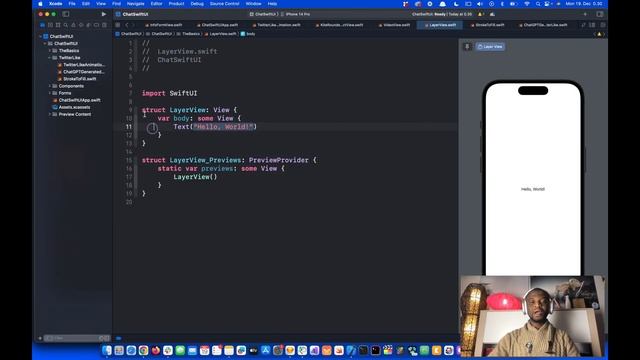Screen dimensions: 640x360
Task: Open the Product menu
Action: [176, 4]
